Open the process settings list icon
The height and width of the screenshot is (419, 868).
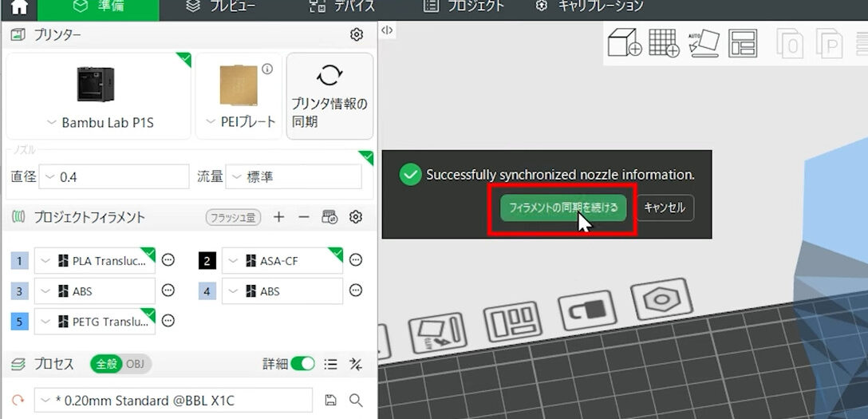click(x=330, y=364)
